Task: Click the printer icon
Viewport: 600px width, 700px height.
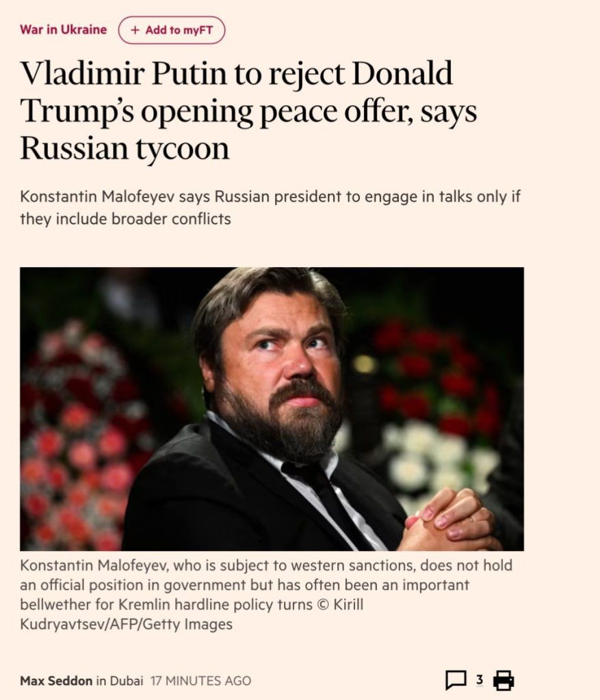Action: (504, 680)
